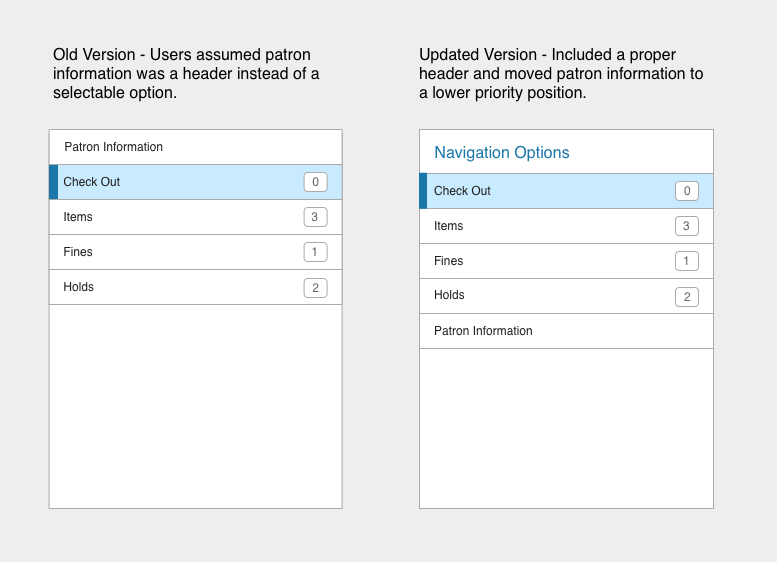Open Holds in the old version panel
This screenshot has width=777, height=562.
(x=78, y=287)
